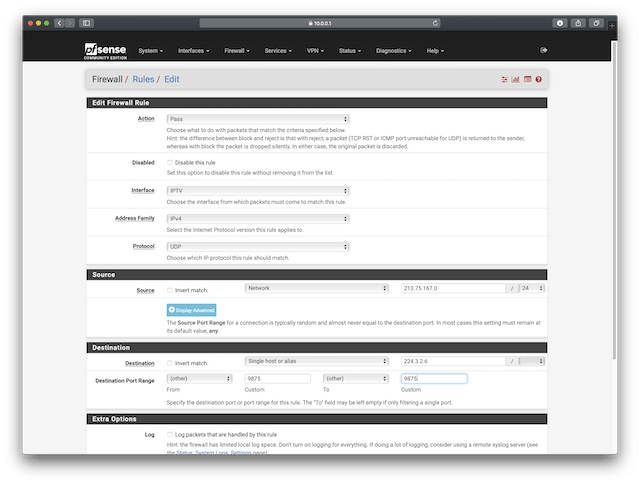Image resolution: width=640 pixels, height=484 pixels.
Task: Enable Log packets handled by this rule
Action: [x=169, y=435]
